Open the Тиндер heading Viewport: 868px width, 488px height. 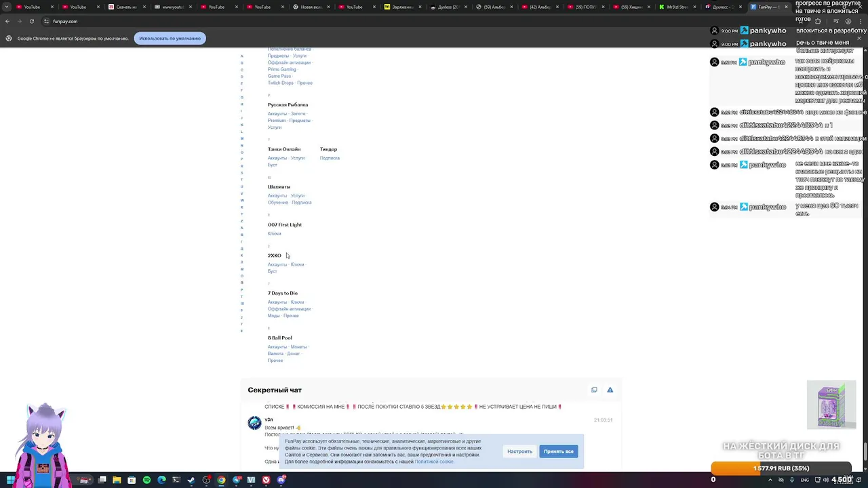pos(328,149)
